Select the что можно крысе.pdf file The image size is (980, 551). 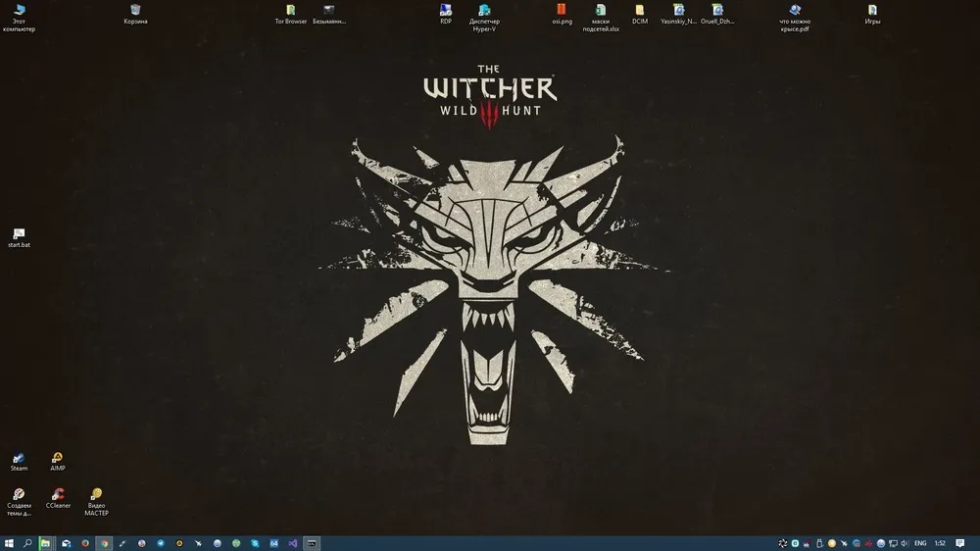tap(795, 17)
